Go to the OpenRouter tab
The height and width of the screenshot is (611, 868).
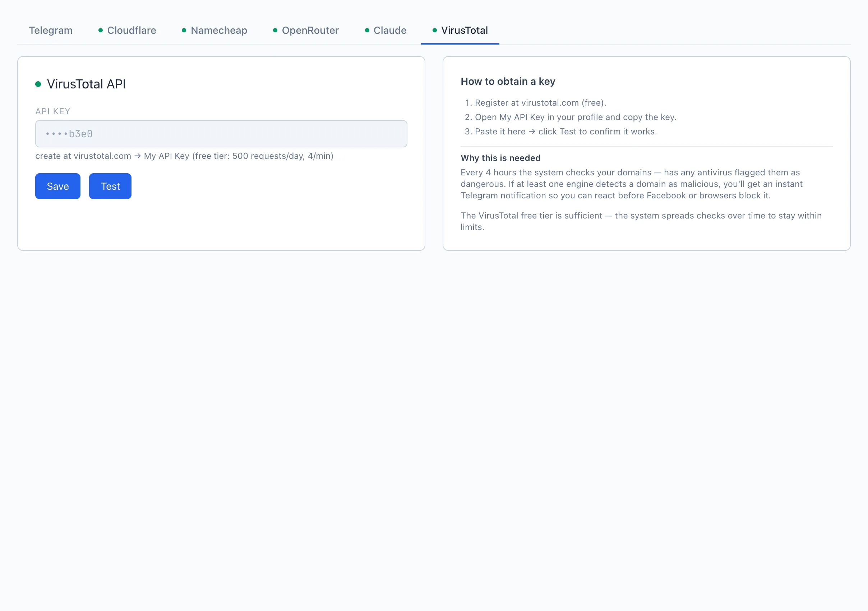pos(306,30)
